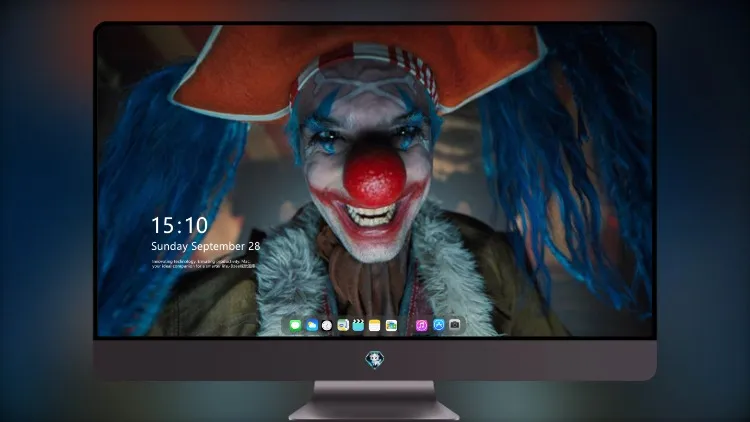
Task: Select the Sunday September 28 date text
Action: tap(206, 246)
